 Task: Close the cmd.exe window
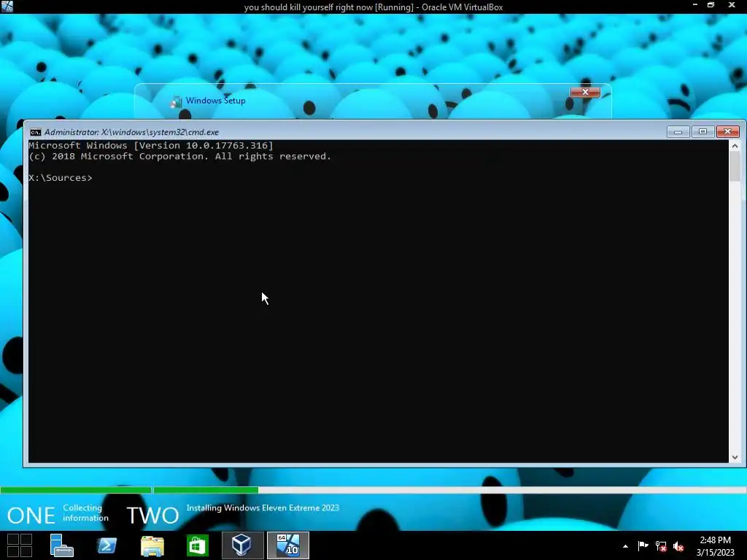coord(727,131)
